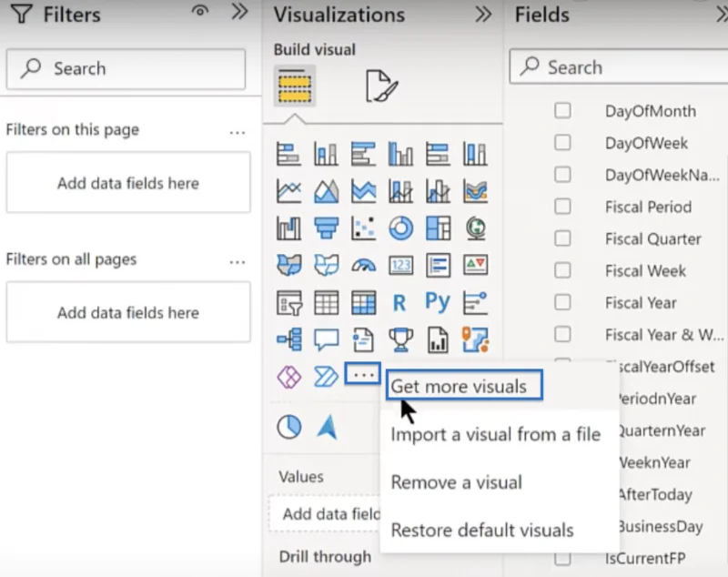The height and width of the screenshot is (577, 728).
Task: Open Filters on this page options
Action: coord(238,133)
